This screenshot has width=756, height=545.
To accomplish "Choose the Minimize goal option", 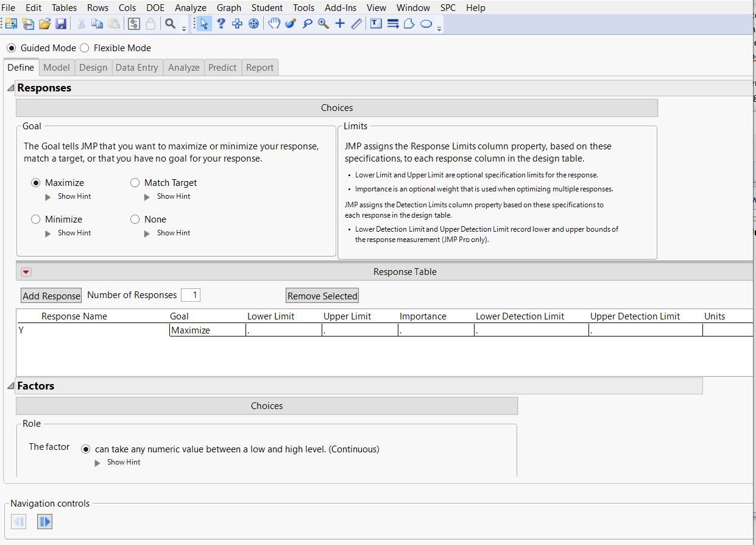I will pos(36,219).
